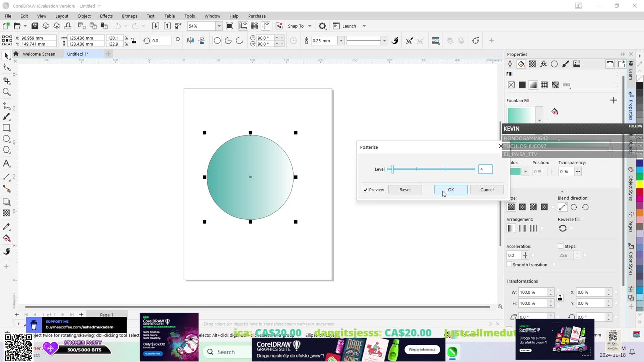This screenshot has width=644, height=362.
Task: Select the Pick tool in the toolbox
Action: 6,56
